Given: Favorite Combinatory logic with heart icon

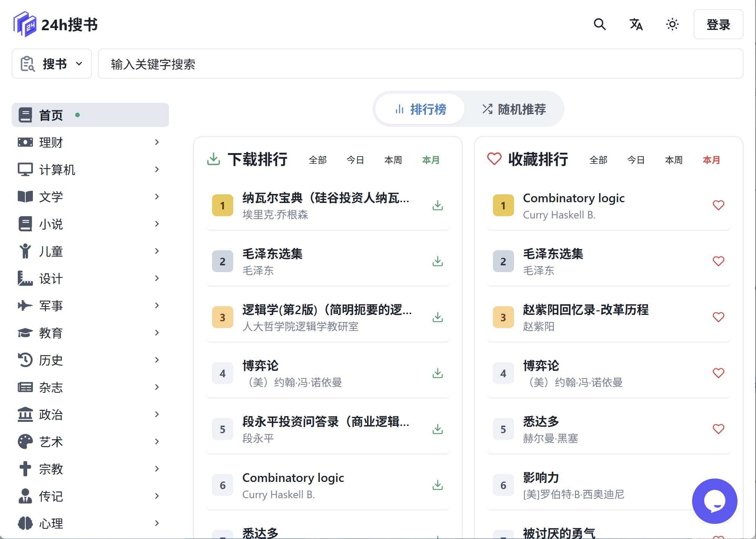Looking at the screenshot, I should coord(718,205).
